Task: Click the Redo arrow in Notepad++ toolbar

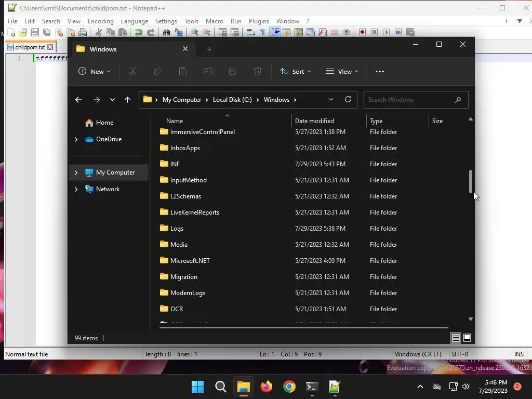Action: tap(150, 32)
